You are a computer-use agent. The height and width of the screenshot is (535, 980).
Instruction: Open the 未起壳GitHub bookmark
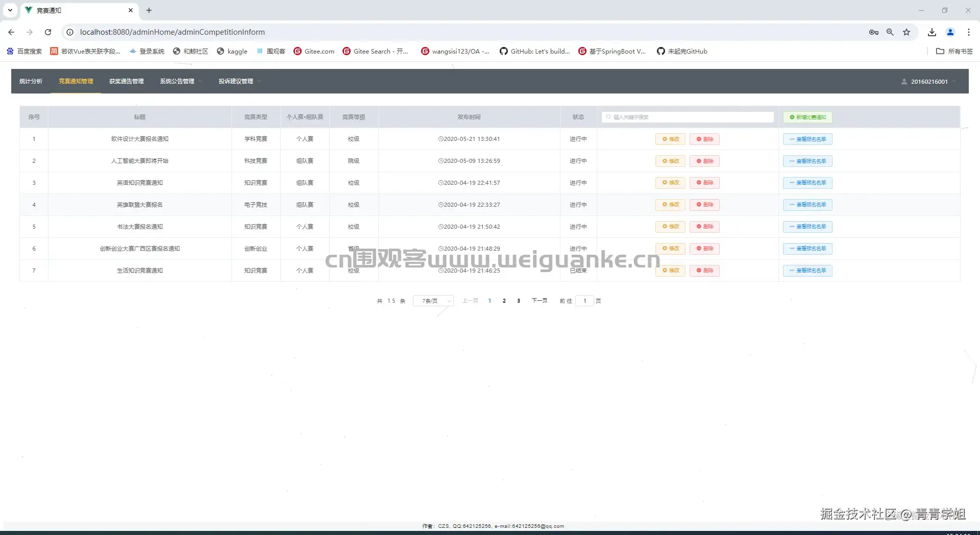682,51
